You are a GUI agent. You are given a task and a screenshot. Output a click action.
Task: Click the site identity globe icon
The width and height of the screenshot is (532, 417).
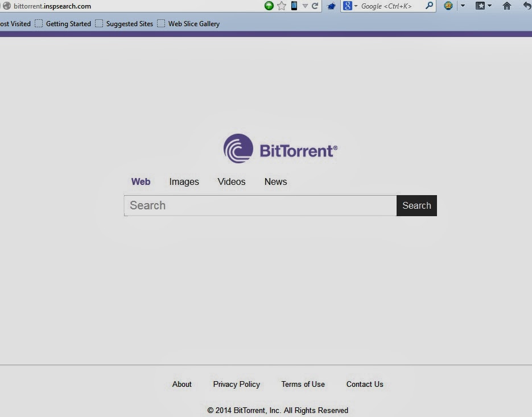click(x=6, y=6)
